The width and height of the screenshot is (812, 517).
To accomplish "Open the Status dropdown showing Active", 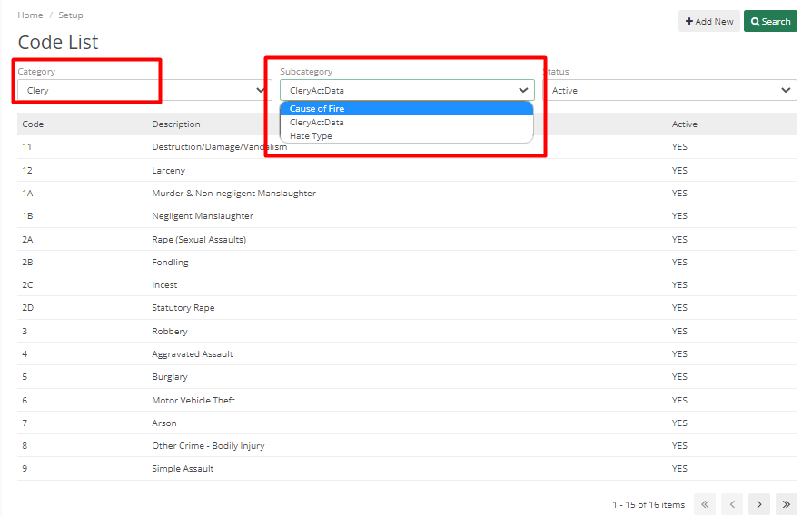I will pos(670,90).
